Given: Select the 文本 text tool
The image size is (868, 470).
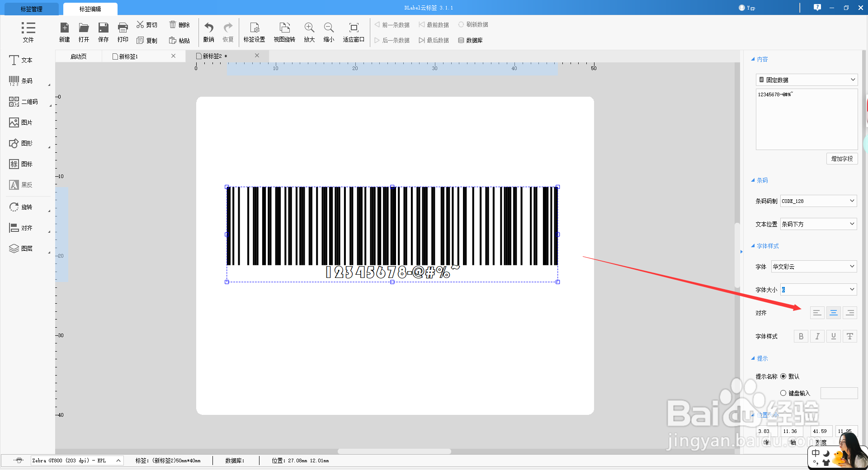Looking at the screenshot, I should (21, 60).
